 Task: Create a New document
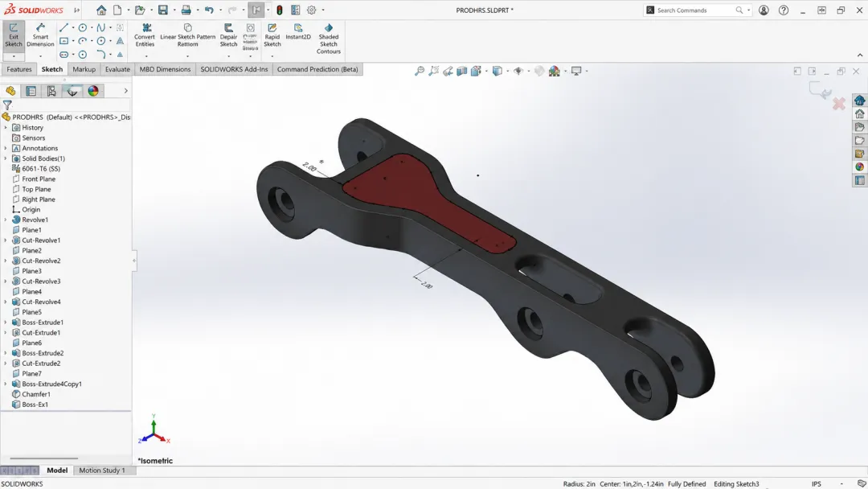[x=117, y=10]
